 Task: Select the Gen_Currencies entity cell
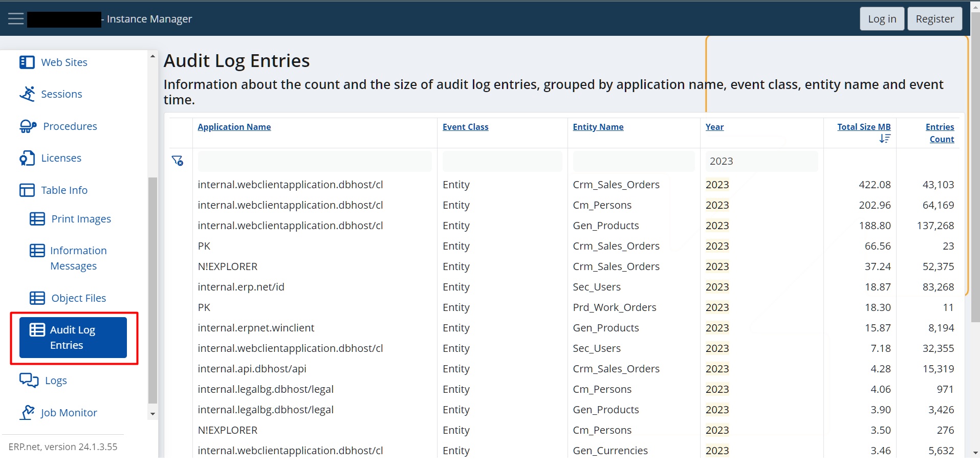click(x=610, y=451)
